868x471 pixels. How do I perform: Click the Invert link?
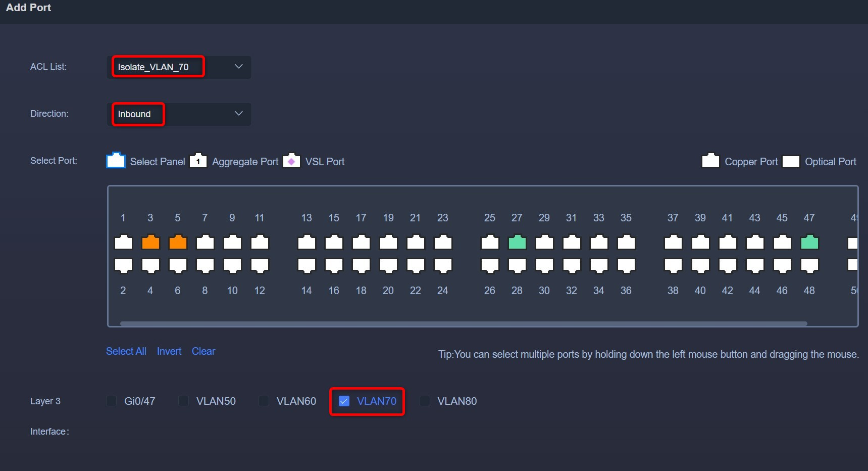tap(169, 351)
